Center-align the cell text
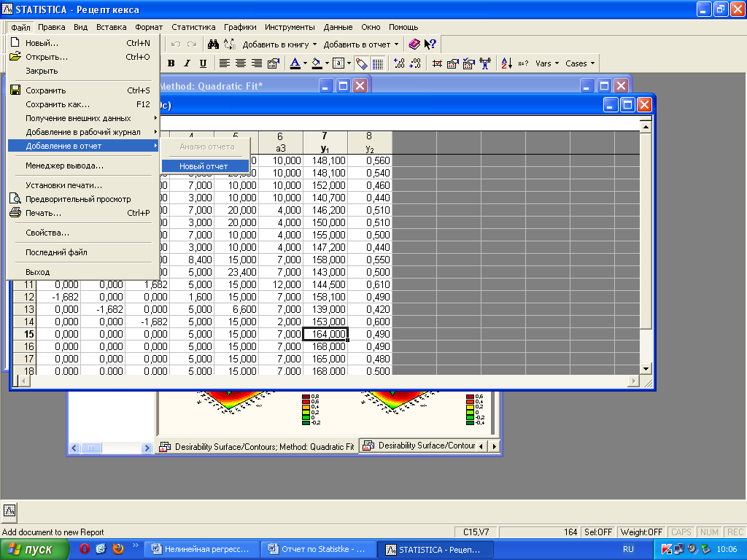The image size is (747, 560). coord(241,63)
